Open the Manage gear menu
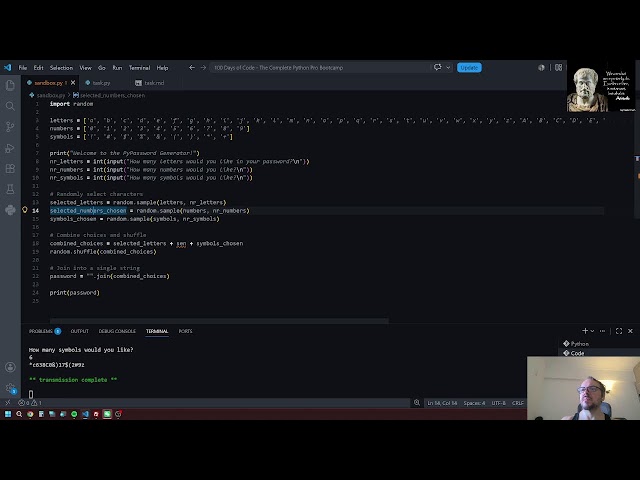 [10, 388]
